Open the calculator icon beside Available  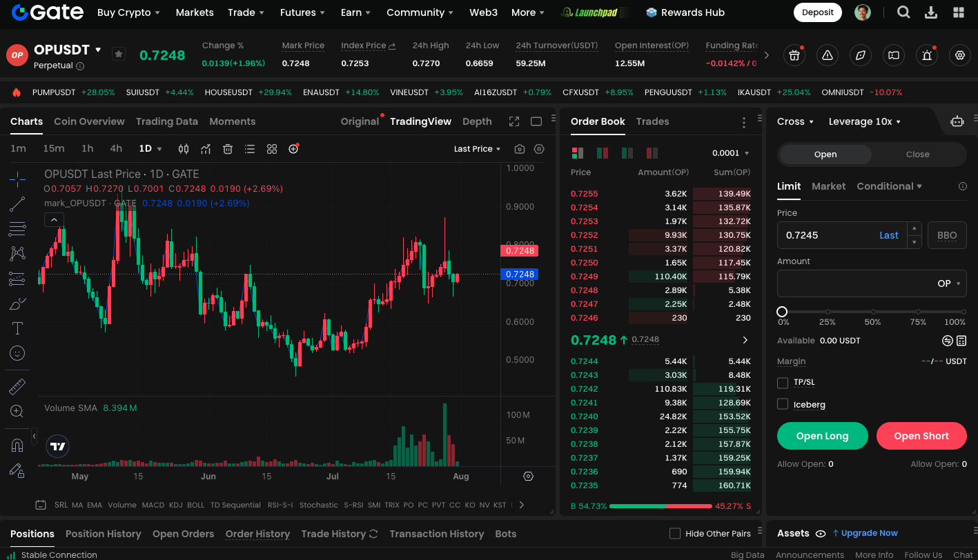961,341
